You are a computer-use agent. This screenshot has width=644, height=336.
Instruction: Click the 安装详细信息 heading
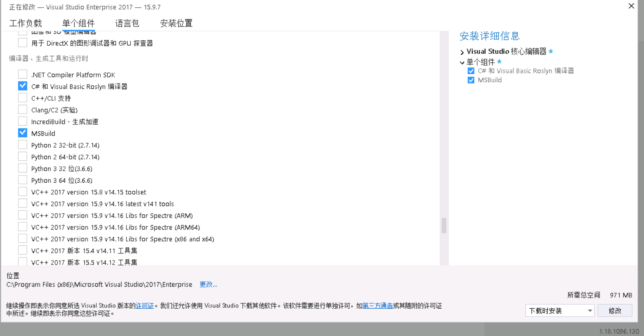coord(489,36)
